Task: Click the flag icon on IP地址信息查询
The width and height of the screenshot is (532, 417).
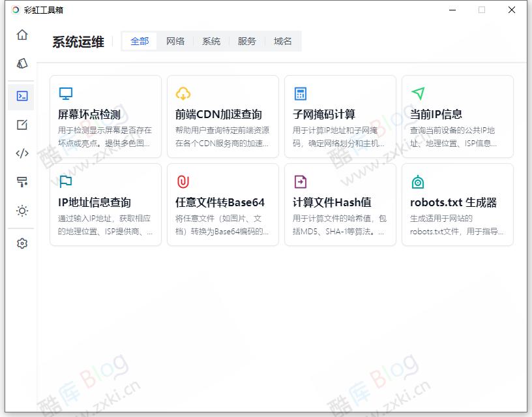Action: click(x=65, y=181)
